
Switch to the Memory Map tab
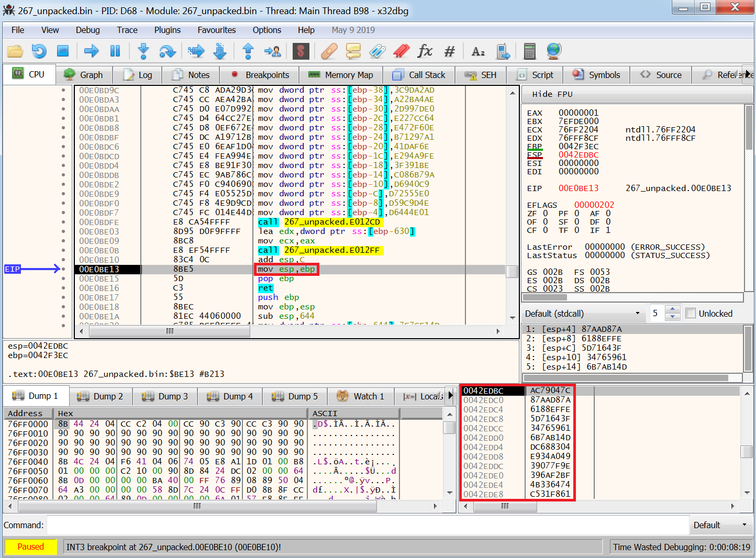341,75
